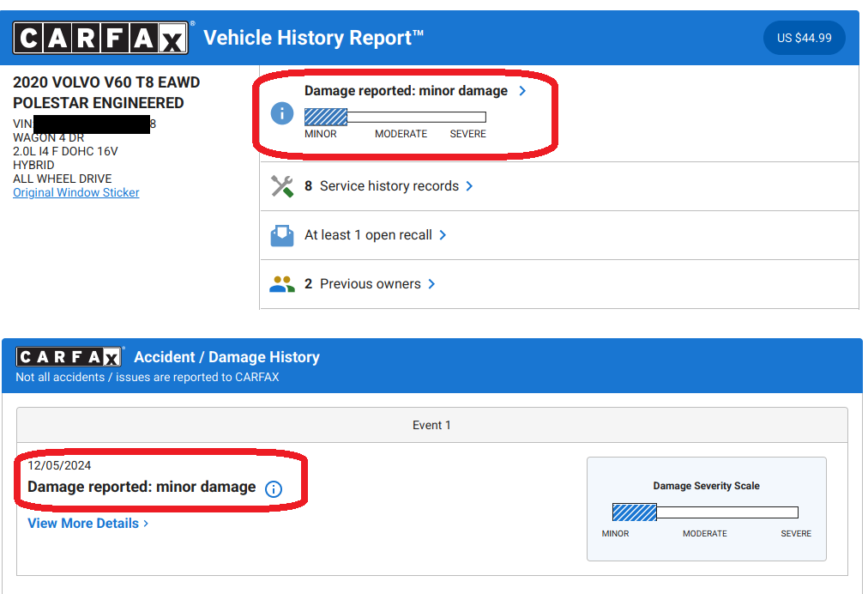Click Damage reported: minor damage under Event 1

tap(142, 487)
